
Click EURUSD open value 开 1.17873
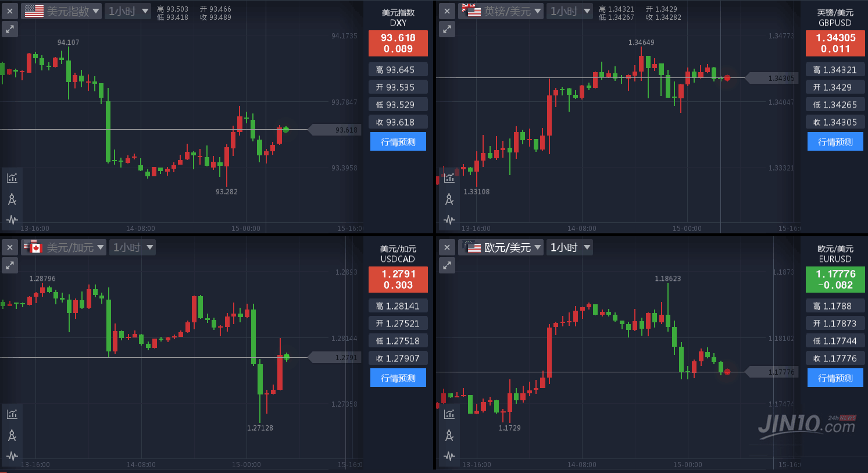click(835, 323)
